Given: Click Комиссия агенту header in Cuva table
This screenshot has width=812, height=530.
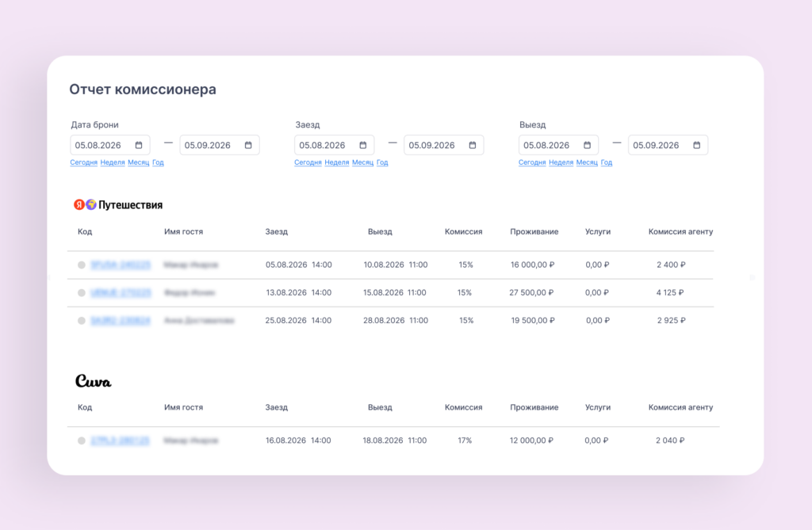Looking at the screenshot, I should tap(680, 408).
